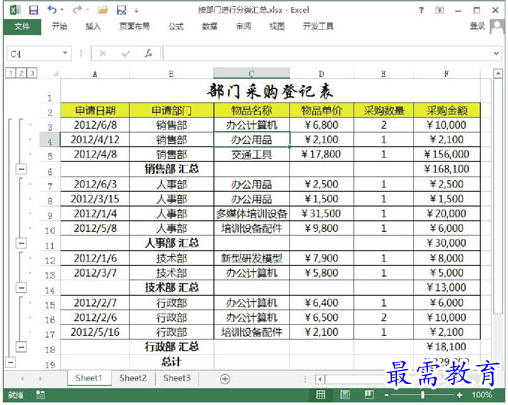Select the date cell 2012/5/16

95,332
